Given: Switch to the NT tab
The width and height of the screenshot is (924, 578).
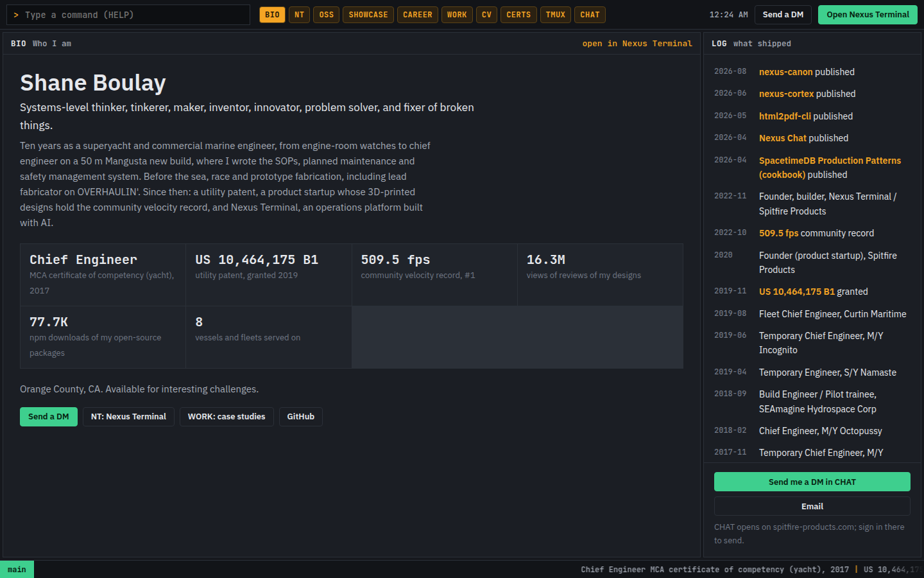Looking at the screenshot, I should pos(299,15).
